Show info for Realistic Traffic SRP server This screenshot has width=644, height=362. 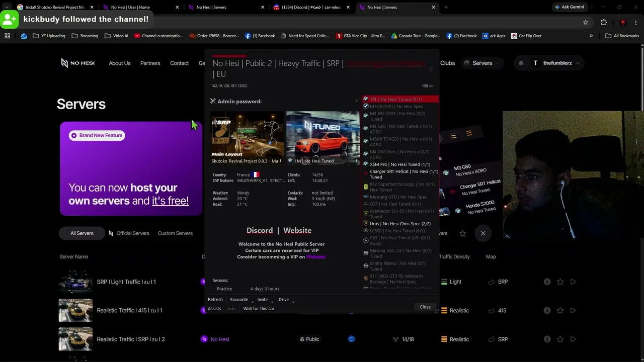pyautogui.click(x=547, y=339)
